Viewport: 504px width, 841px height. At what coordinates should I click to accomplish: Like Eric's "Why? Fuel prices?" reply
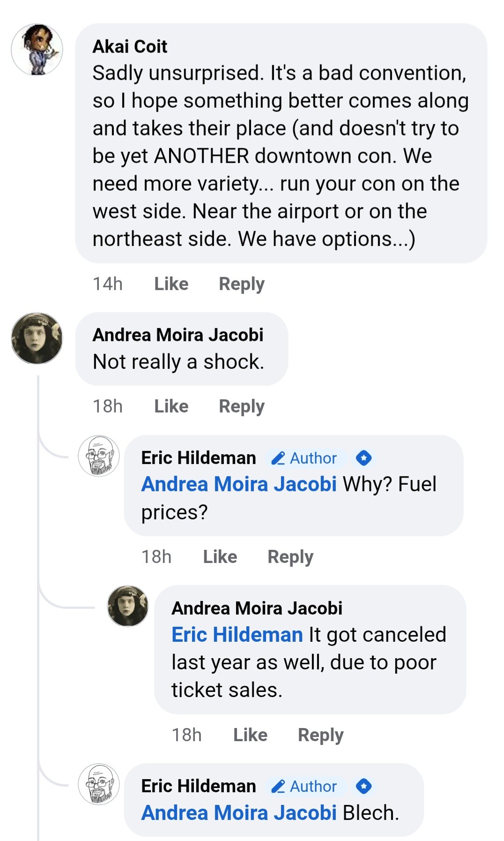220,556
